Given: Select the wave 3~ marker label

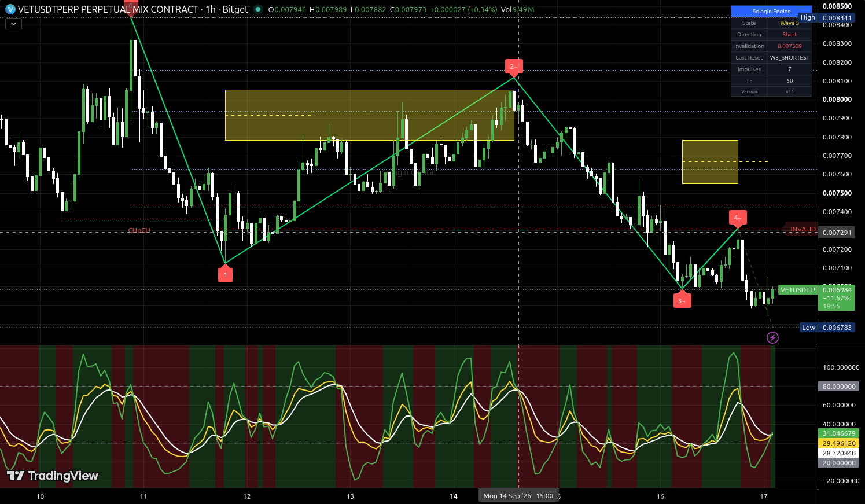Looking at the screenshot, I should coord(682,299).
